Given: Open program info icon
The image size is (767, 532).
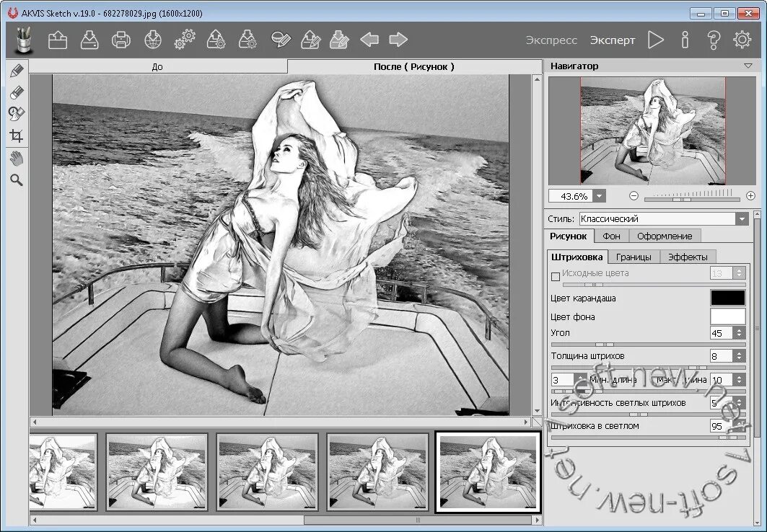Looking at the screenshot, I should coord(685,40).
